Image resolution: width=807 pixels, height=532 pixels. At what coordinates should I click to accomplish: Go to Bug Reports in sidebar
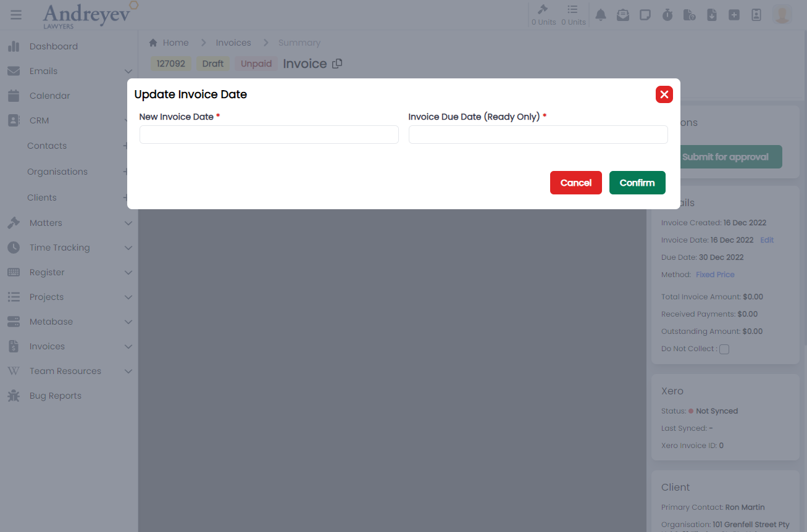click(55, 396)
